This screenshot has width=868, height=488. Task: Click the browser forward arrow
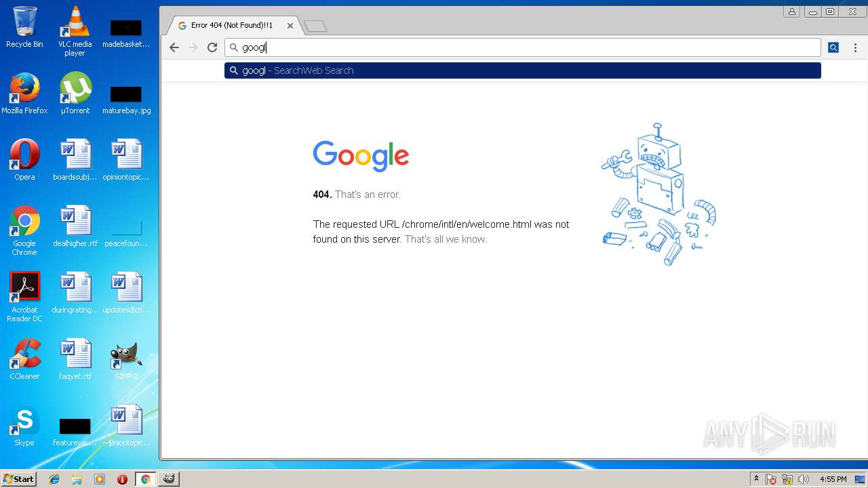click(x=193, y=47)
